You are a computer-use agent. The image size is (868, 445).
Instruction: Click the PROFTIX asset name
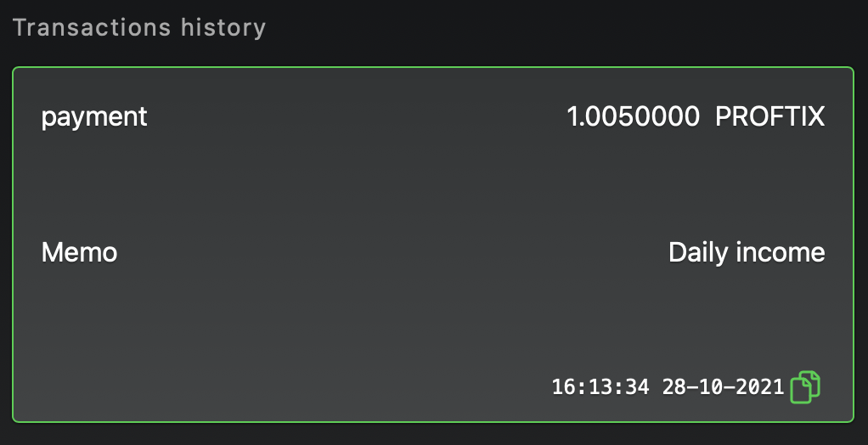[769, 116]
